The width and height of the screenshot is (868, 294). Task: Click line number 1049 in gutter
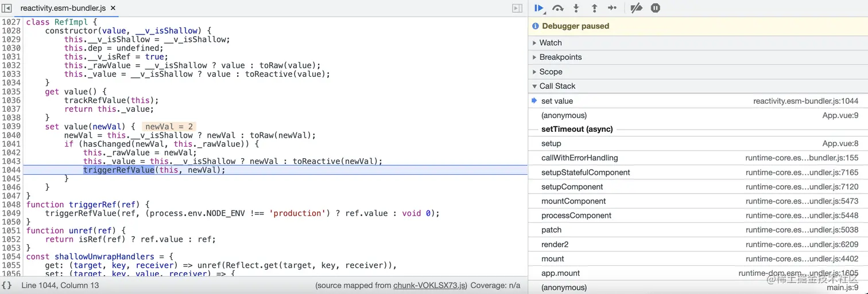11,213
